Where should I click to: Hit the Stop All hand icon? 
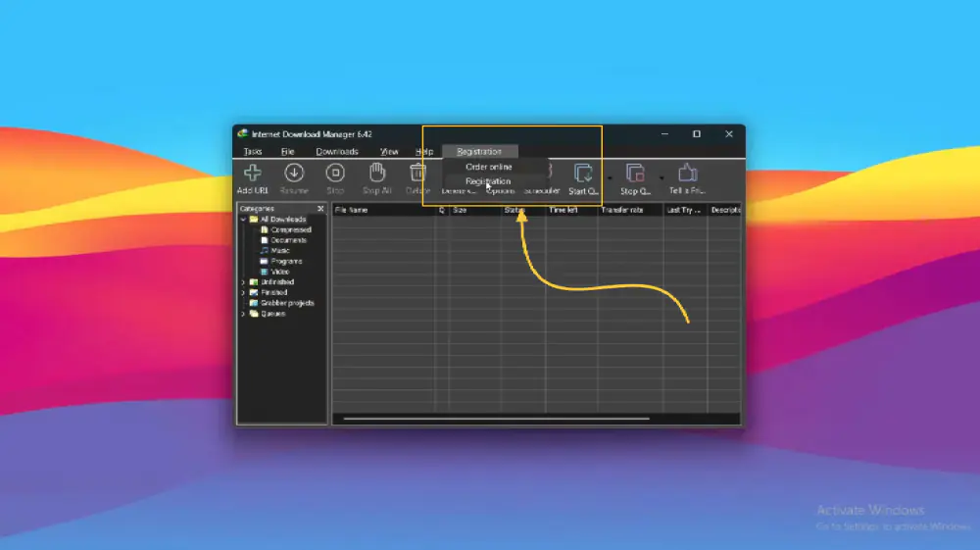point(377,174)
